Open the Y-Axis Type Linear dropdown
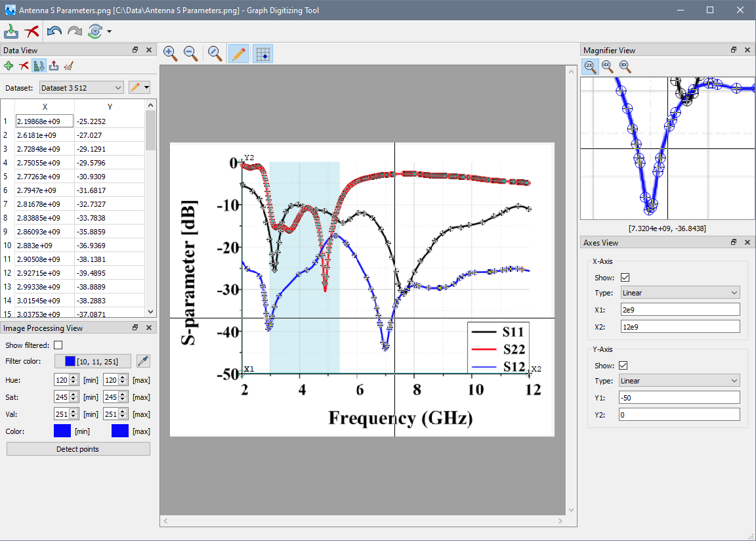The height and width of the screenshot is (541, 756). point(679,381)
